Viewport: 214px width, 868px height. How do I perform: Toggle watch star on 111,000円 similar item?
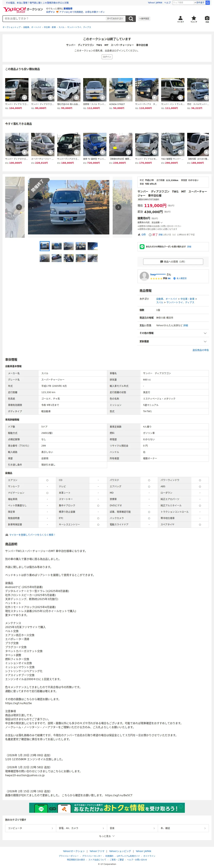point(180,97)
